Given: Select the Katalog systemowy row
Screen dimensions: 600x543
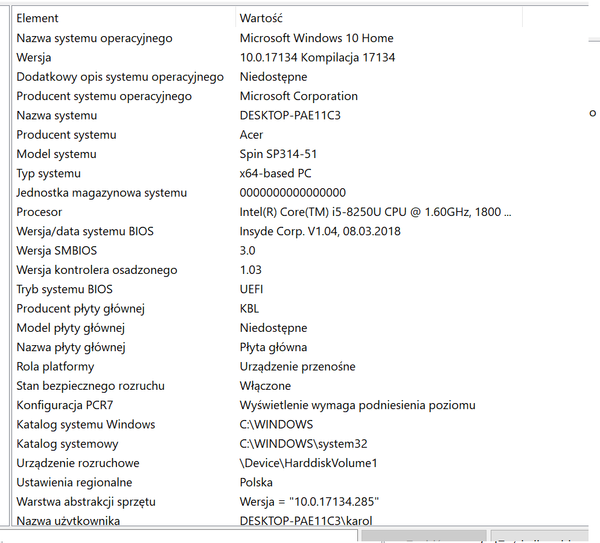Looking at the screenshot, I should point(67,444).
